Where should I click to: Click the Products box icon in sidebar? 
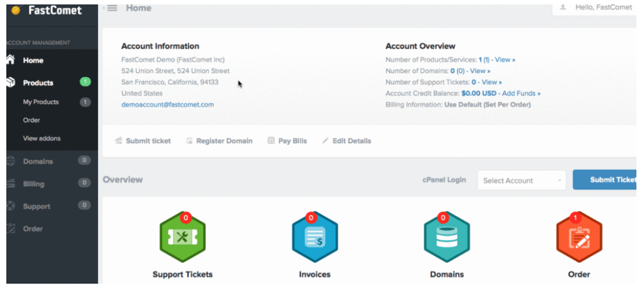pos(11,82)
